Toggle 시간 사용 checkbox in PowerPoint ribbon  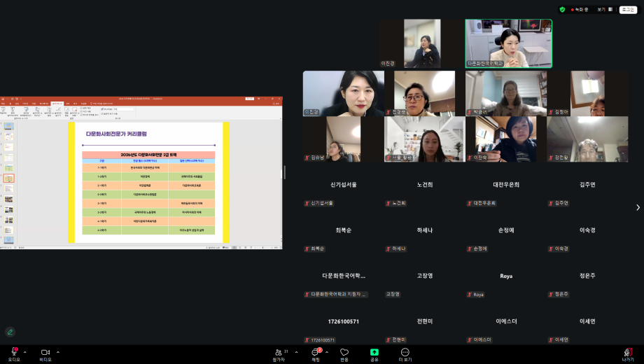pos(81,111)
